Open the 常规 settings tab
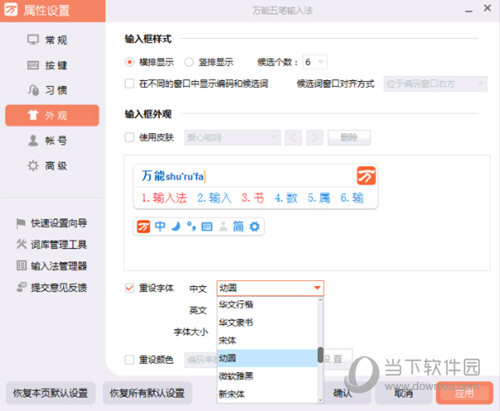This screenshot has height=411, width=500. click(52, 40)
